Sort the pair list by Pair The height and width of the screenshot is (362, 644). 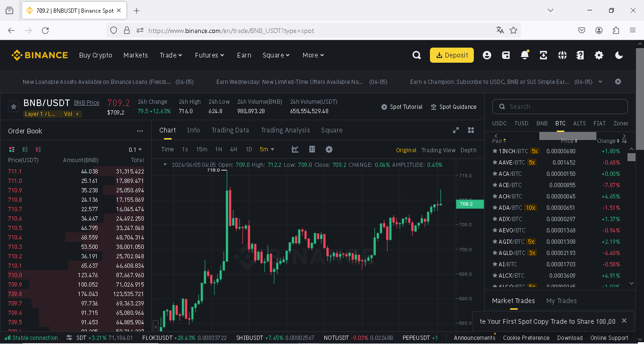point(499,141)
